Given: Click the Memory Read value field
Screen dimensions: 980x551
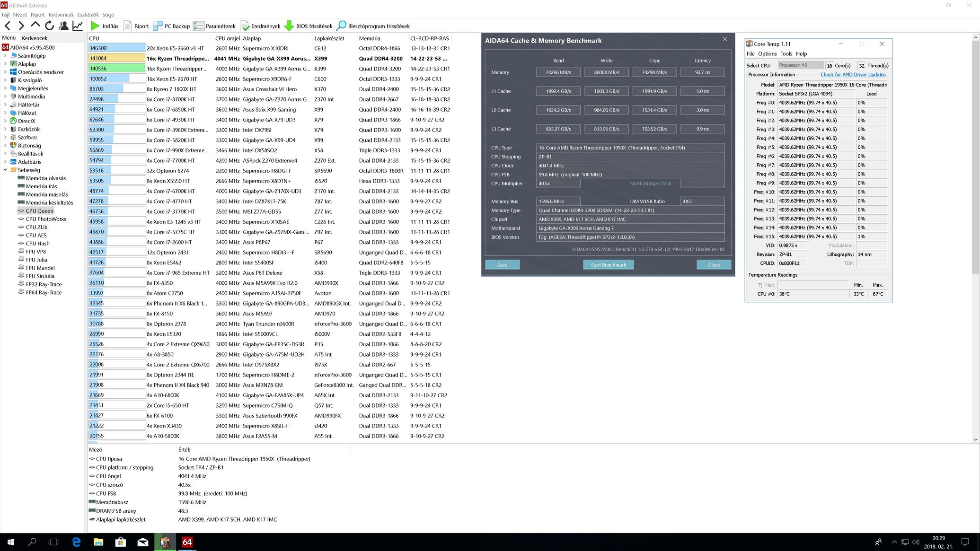Looking at the screenshot, I should pyautogui.click(x=558, y=72).
